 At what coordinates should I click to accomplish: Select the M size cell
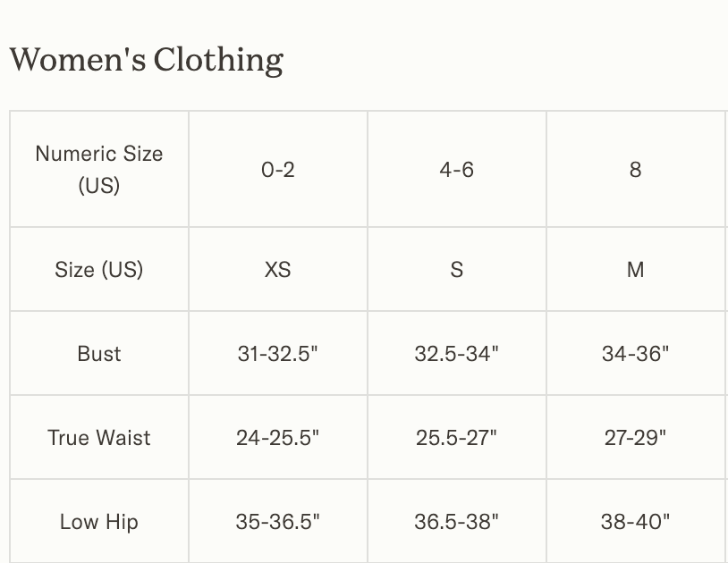coord(636,269)
